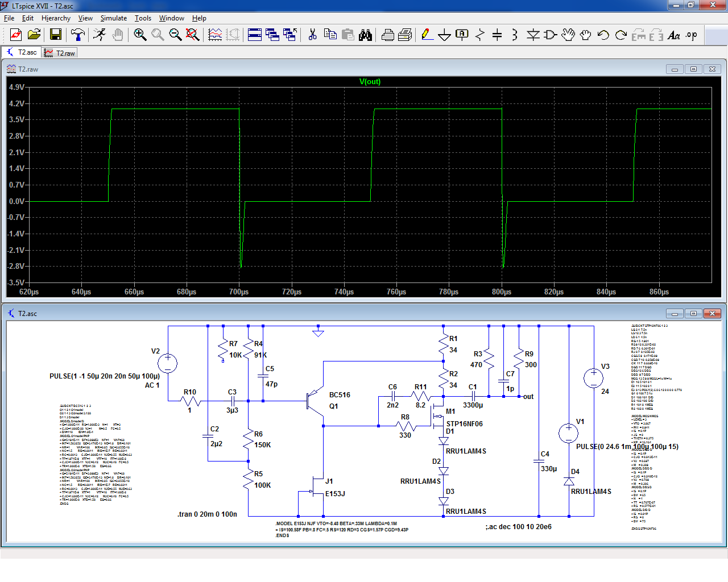Click the 4.2V vertical axis label

16,103
